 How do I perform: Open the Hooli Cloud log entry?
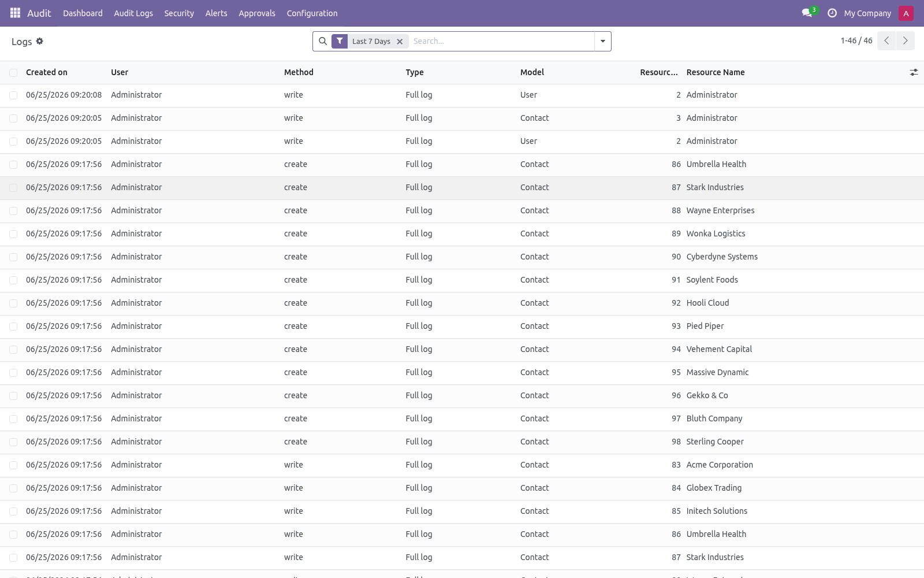pyautogui.click(x=462, y=303)
